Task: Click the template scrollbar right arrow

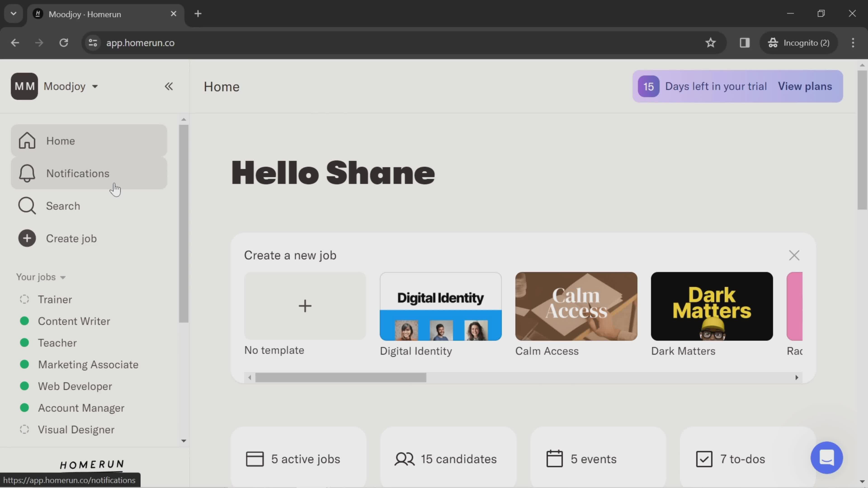Action: (x=797, y=378)
